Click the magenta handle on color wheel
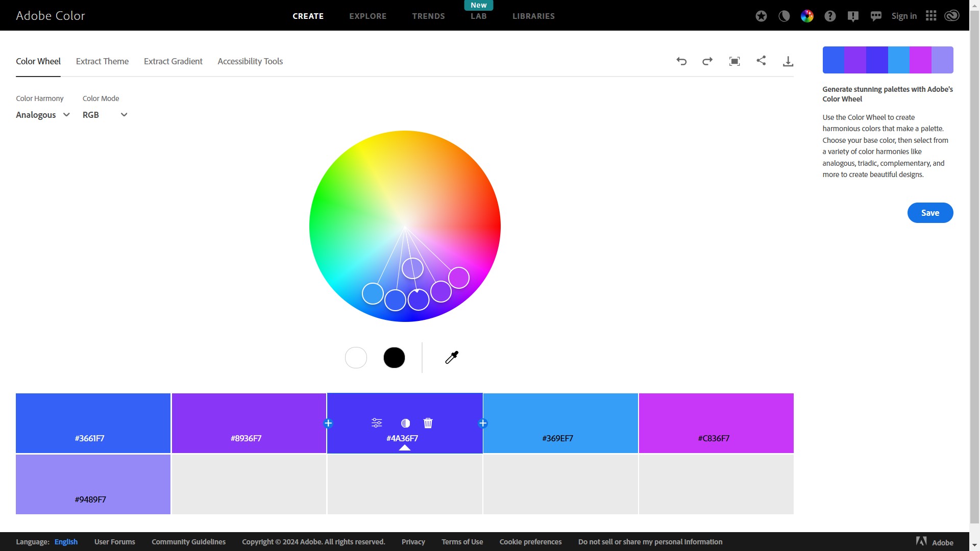The height and width of the screenshot is (551, 980). coord(459,278)
